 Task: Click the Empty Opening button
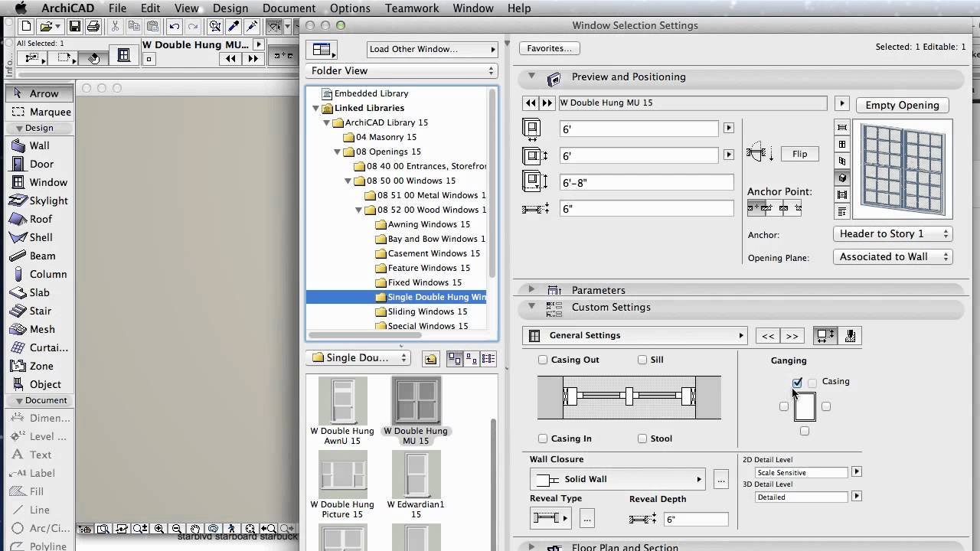click(902, 105)
